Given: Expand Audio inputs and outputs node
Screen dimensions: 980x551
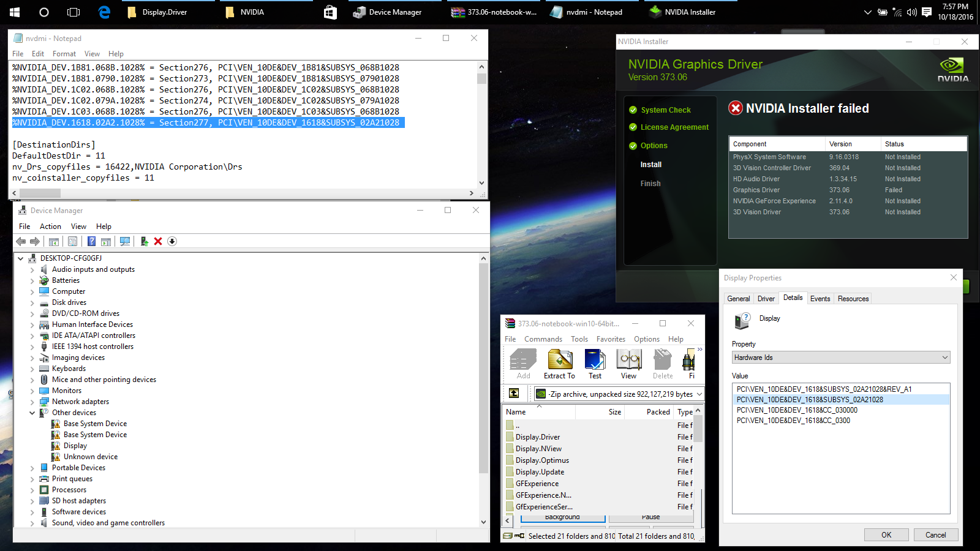Looking at the screenshot, I should [x=32, y=269].
